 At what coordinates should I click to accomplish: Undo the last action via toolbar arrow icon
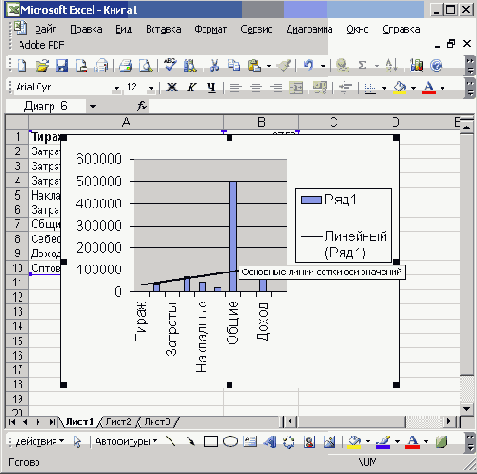coord(309,65)
